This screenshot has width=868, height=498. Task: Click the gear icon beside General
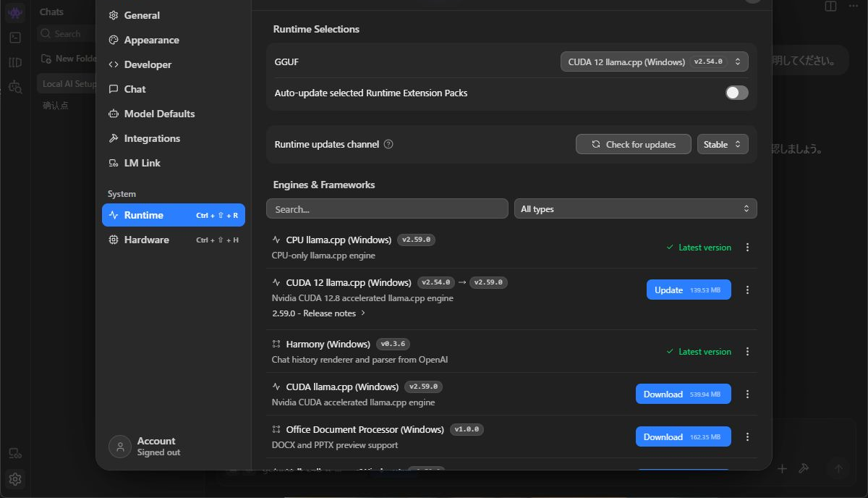(x=114, y=15)
